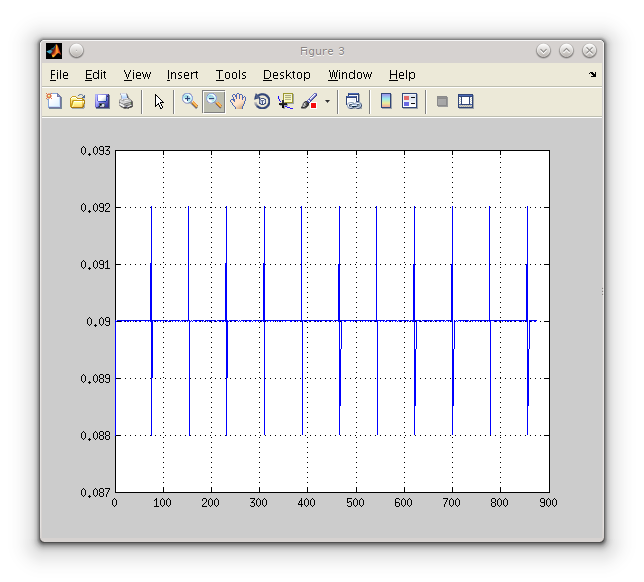
Task: Insert a colorbar into the plot
Action: click(x=386, y=101)
